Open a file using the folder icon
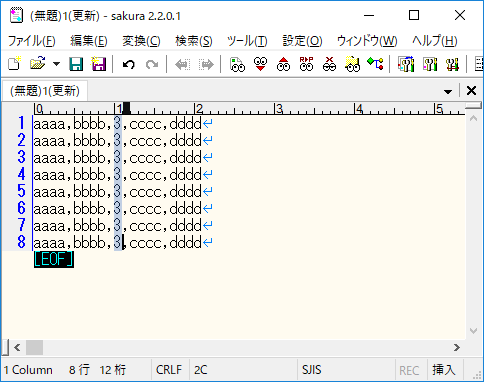This screenshot has height=382, width=484. pos(37,64)
